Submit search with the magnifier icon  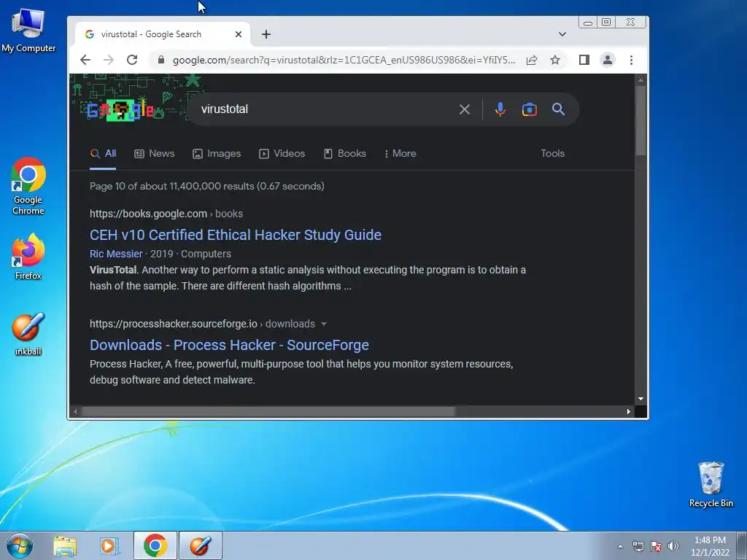point(558,109)
